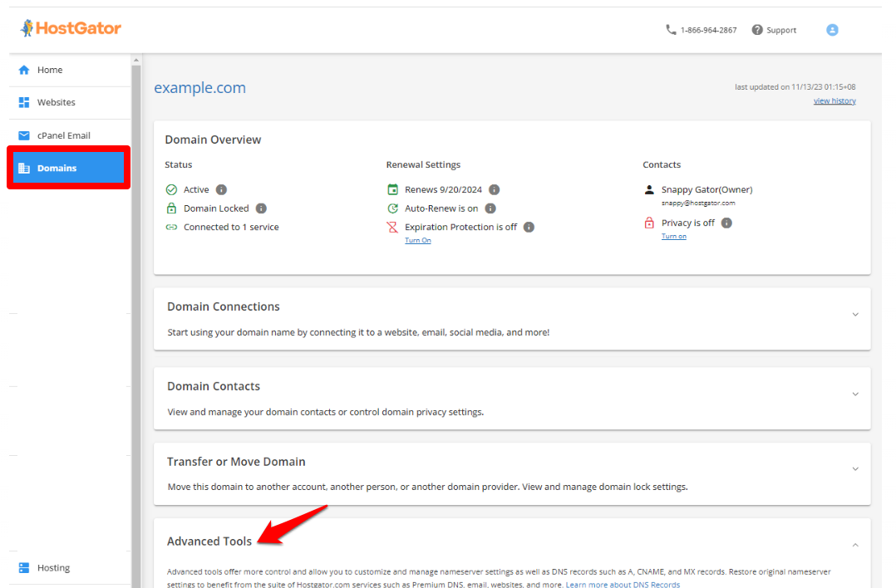Click the info icon next to Active
Image resolution: width=896 pixels, height=588 pixels.
[x=222, y=189]
